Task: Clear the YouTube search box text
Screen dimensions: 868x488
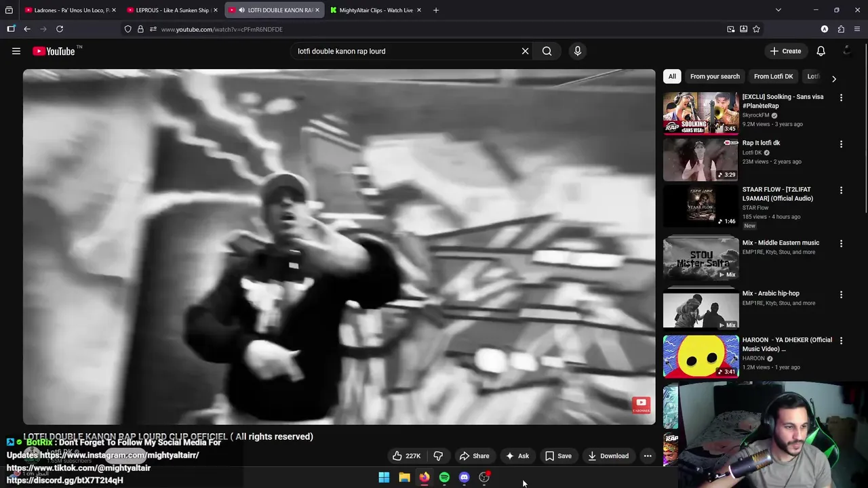Action: pos(525,51)
